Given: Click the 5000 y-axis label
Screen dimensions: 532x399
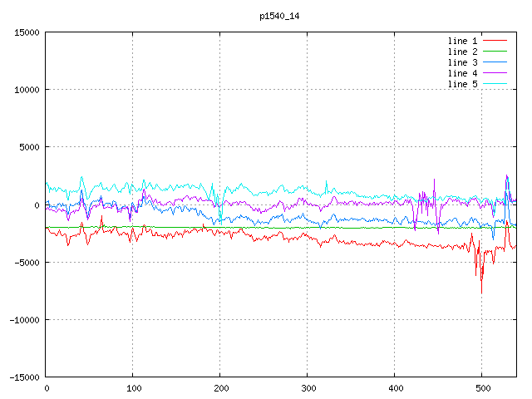Looking at the screenshot, I should (x=30, y=147).
